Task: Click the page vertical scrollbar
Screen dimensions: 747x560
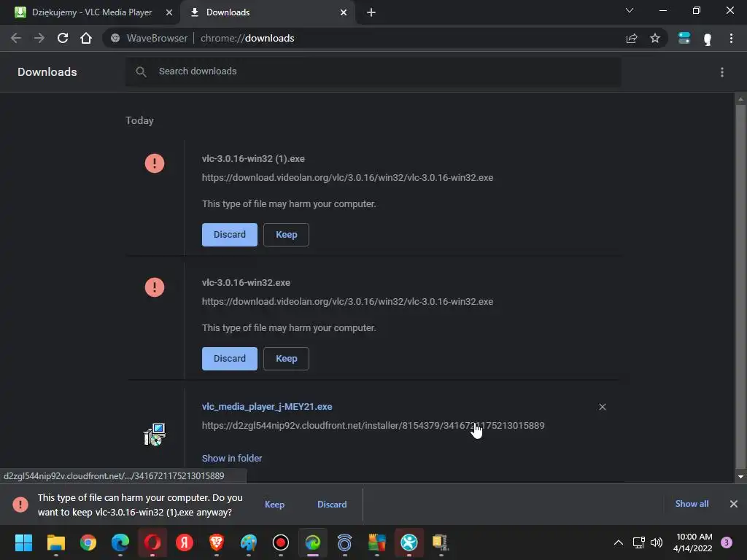Action: (740, 286)
